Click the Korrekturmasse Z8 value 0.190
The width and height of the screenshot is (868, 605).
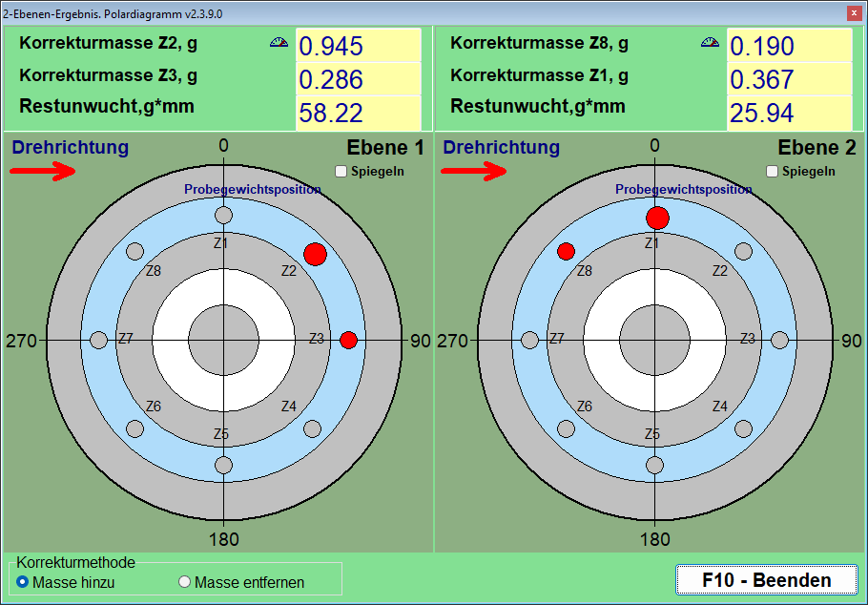coord(790,46)
